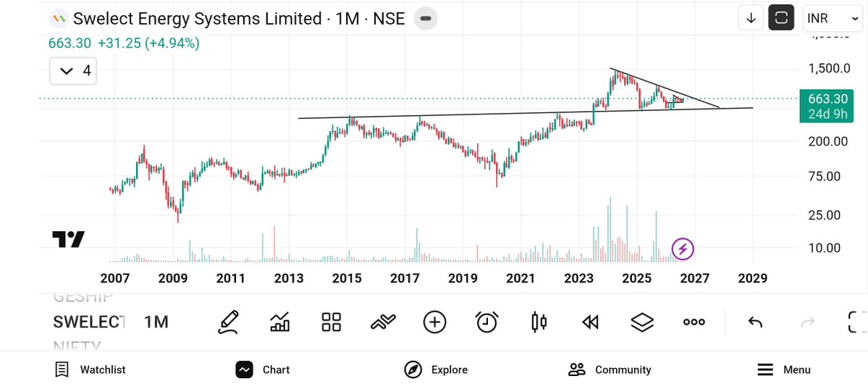The image size is (868, 389).
Task: Open the Menu tab
Action: pyautogui.click(x=783, y=369)
